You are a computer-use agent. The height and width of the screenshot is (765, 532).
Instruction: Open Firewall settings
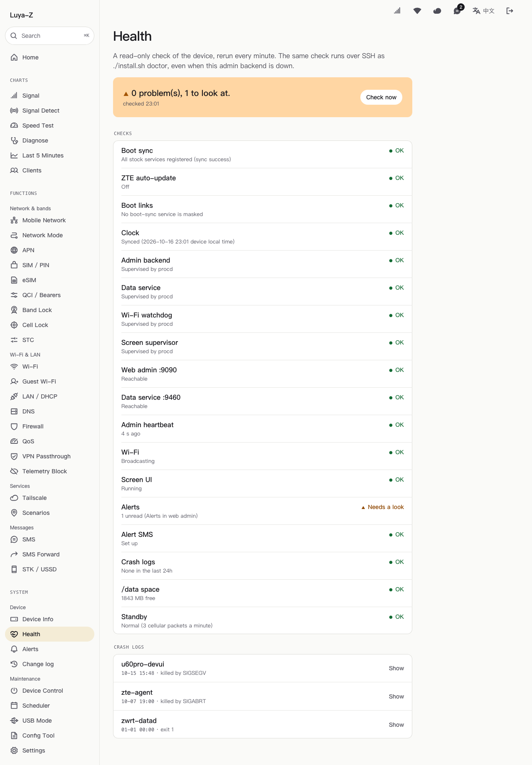tap(49, 426)
